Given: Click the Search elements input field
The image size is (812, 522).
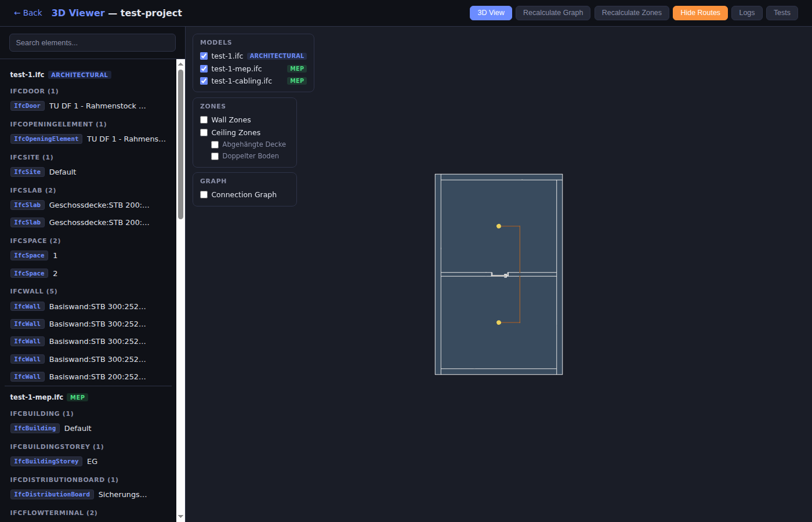Looking at the screenshot, I should (x=92, y=43).
